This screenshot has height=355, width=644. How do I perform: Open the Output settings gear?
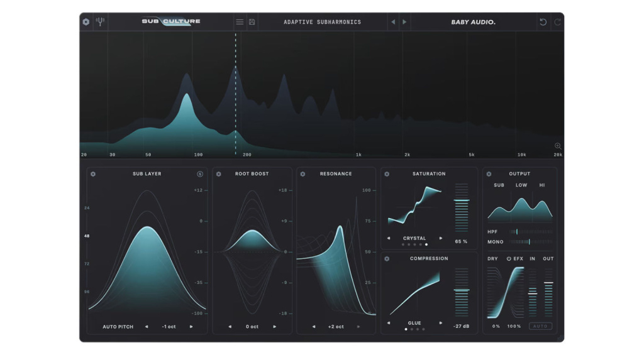tap(489, 174)
